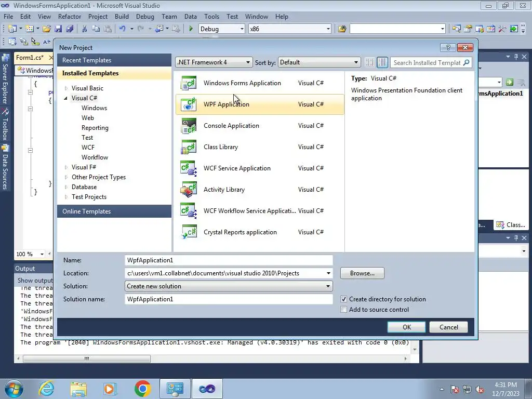Open Properties Window toolbar icon
Viewport: 532px width, 399px height.
click(468, 29)
